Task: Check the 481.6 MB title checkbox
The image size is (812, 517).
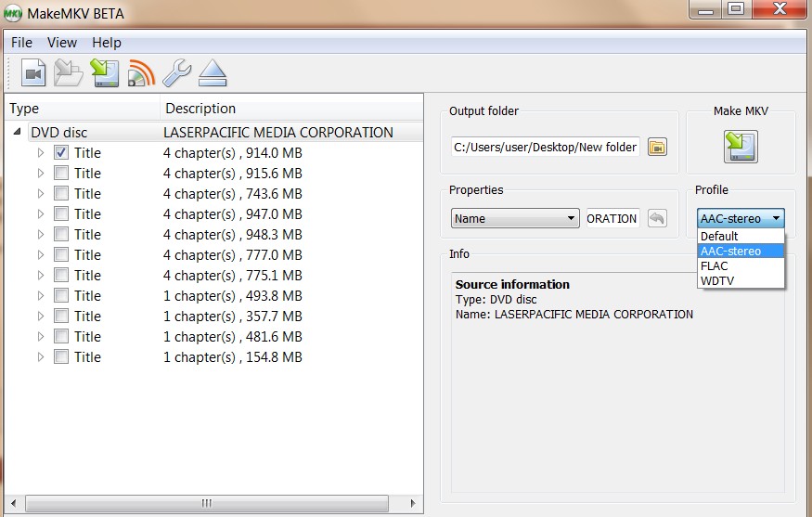Action: [61, 337]
